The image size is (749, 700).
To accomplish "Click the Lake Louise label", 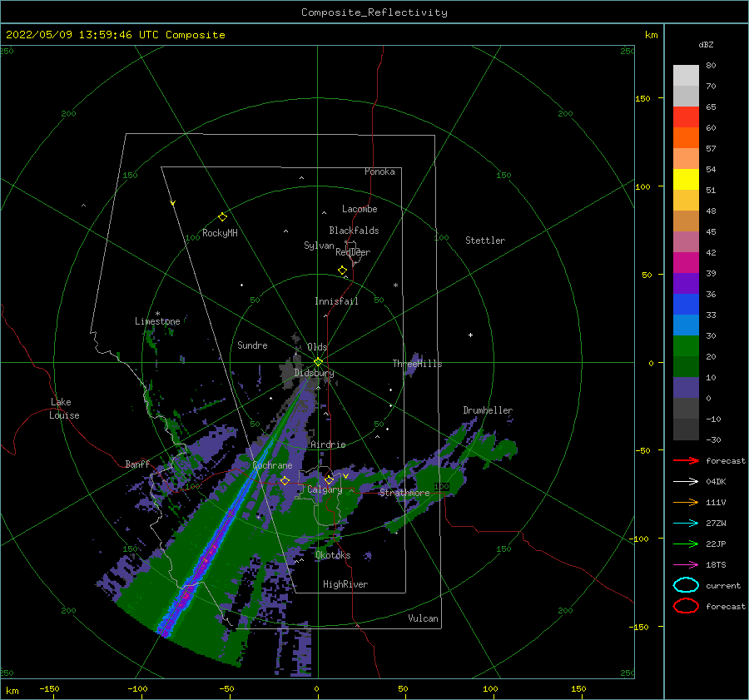I will (64, 409).
